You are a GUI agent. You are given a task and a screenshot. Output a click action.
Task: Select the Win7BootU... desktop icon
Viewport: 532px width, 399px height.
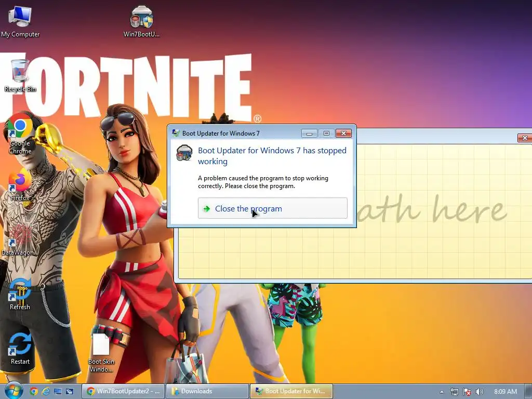pyautogui.click(x=141, y=21)
